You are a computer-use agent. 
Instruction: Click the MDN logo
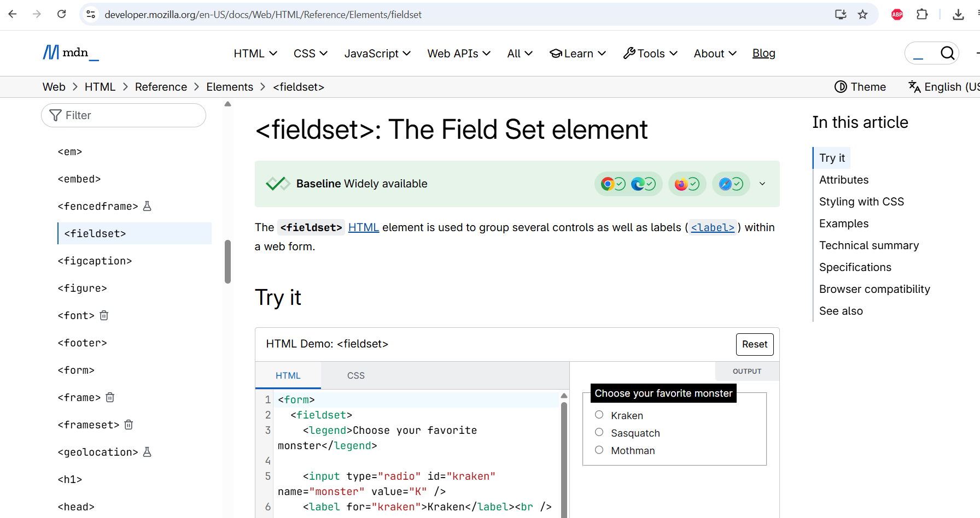[x=71, y=53]
